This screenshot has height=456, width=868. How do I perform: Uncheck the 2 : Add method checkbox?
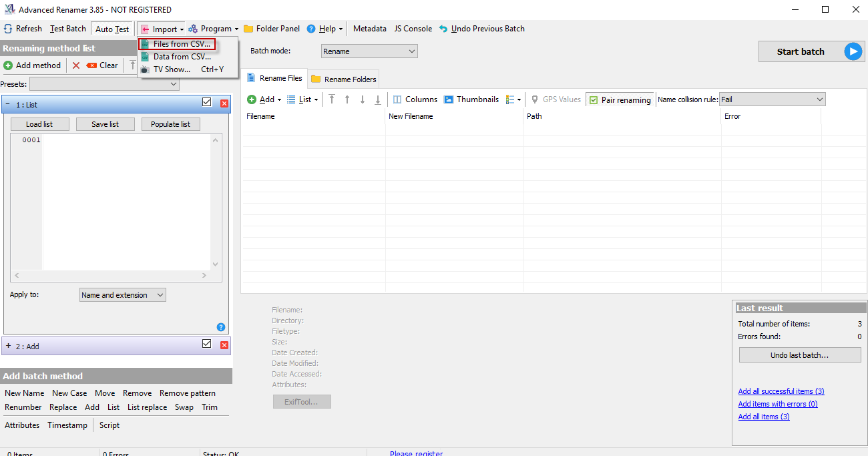pyautogui.click(x=206, y=343)
